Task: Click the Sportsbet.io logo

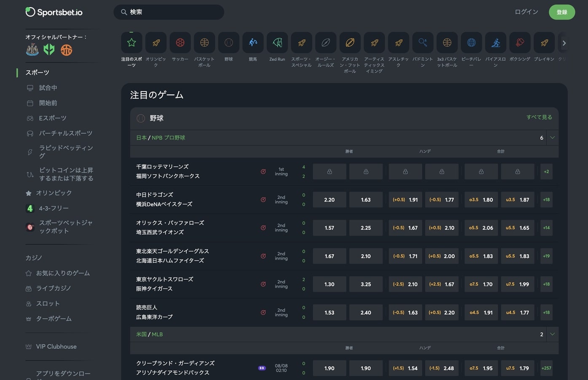Action: [54, 12]
